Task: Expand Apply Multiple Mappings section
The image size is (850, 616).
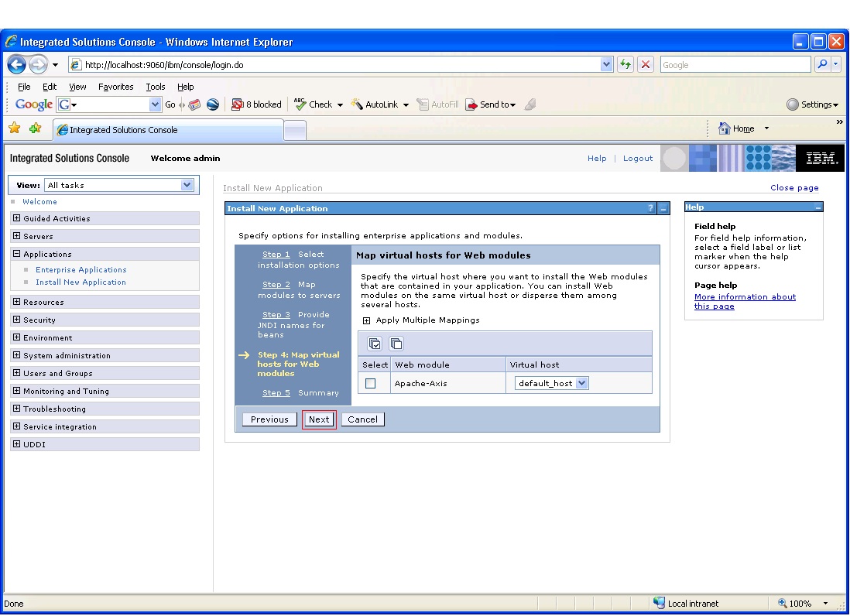Action: [x=366, y=320]
